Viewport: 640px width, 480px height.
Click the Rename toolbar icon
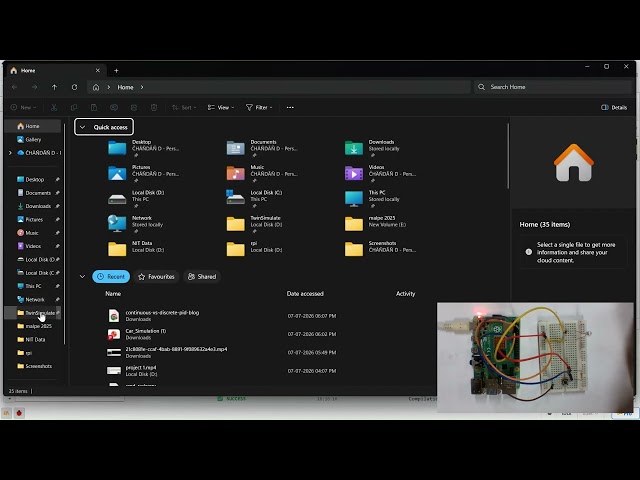point(114,107)
